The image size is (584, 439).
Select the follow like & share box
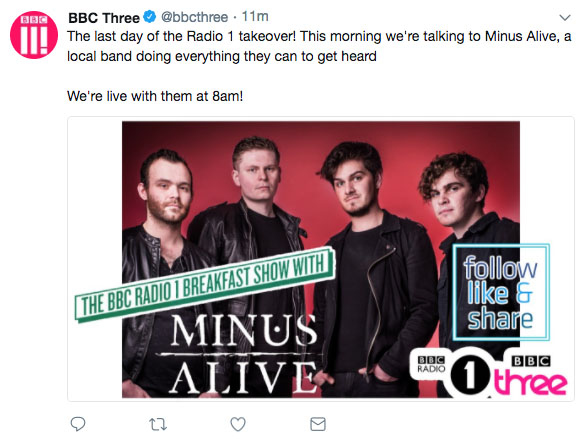(x=501, y=292)
